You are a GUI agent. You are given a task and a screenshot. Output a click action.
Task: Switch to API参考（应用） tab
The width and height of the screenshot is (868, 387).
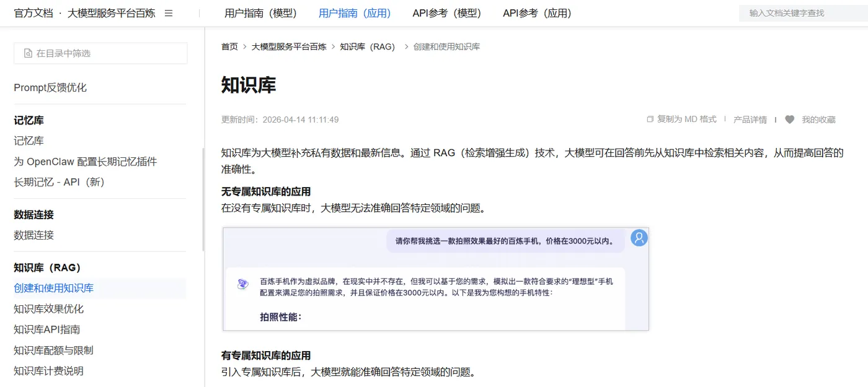538,13
